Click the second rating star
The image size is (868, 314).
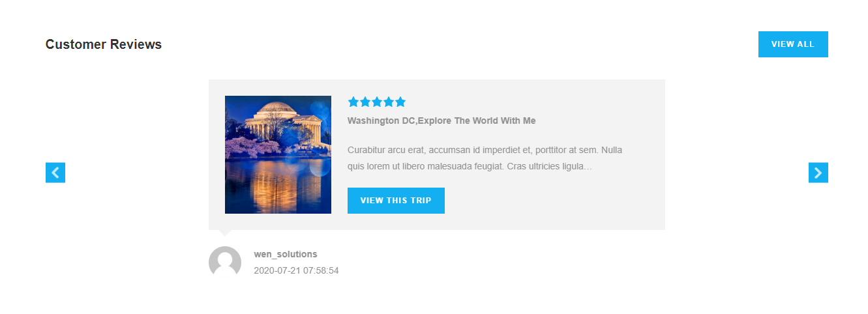tap(365, 102)
